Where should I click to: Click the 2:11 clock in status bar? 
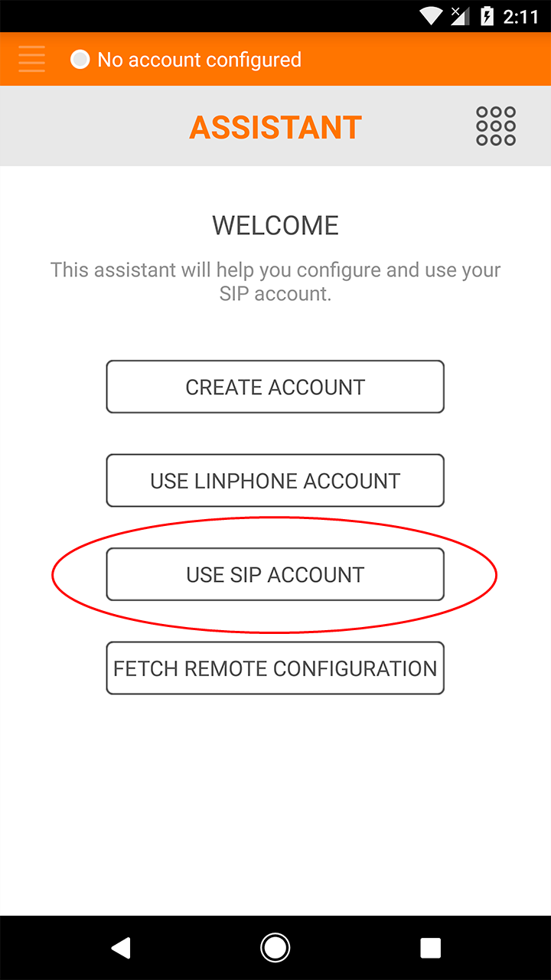click(x=520, y=17)
